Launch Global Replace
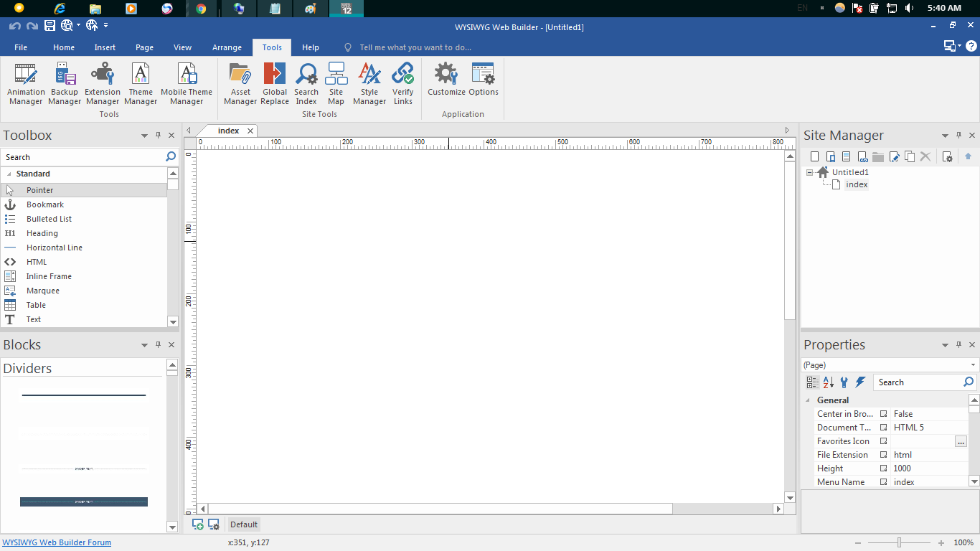This screenshot has width=980, height=551. (275, 84)
